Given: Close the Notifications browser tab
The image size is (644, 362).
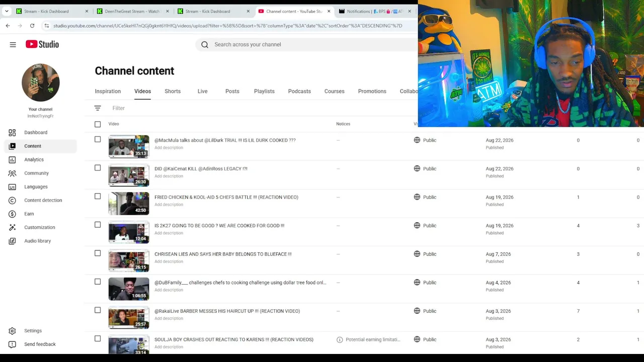Looking at the screenshot, I should (410, 11).
